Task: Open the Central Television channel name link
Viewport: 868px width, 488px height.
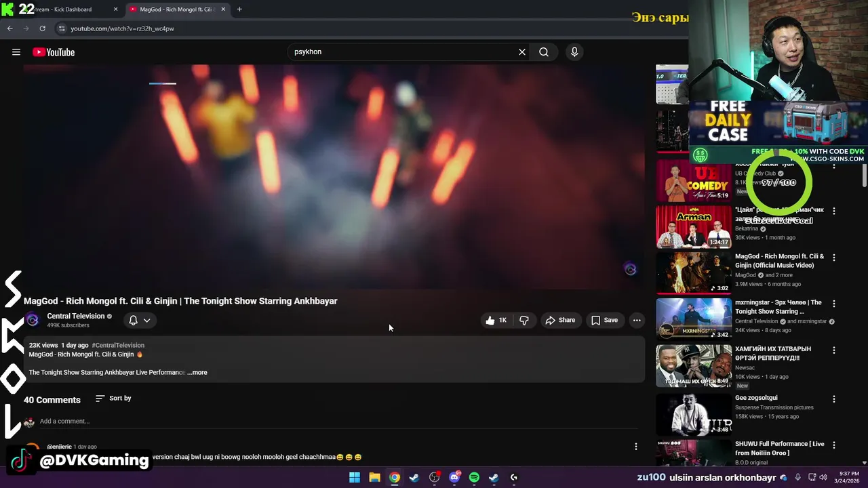Action: click(76, 316)
